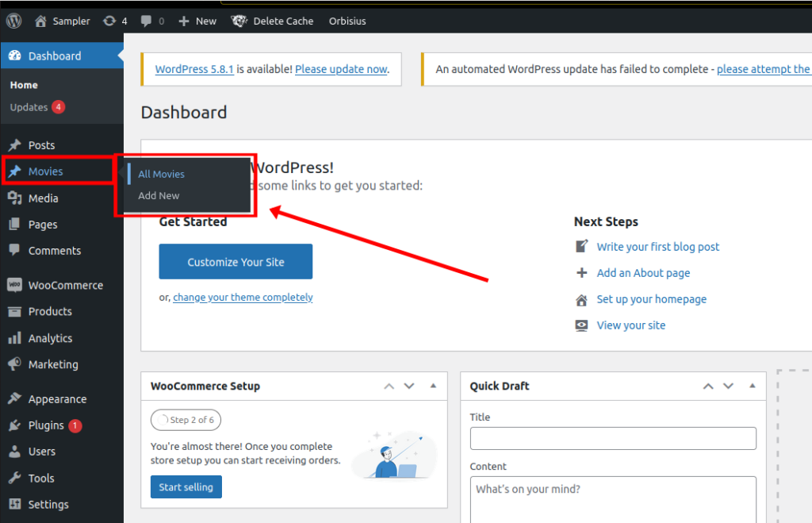Click the Plugins plug icon
This screenshot has height=523, width=812.
pos(14,425)
